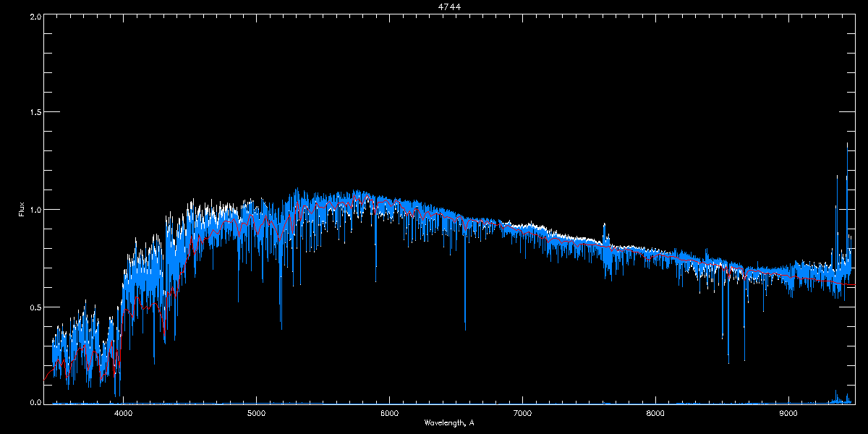Screen dimensions: 868x434
Task: Click y-axis tick label "2.0"
Action: tap(35, 16)
